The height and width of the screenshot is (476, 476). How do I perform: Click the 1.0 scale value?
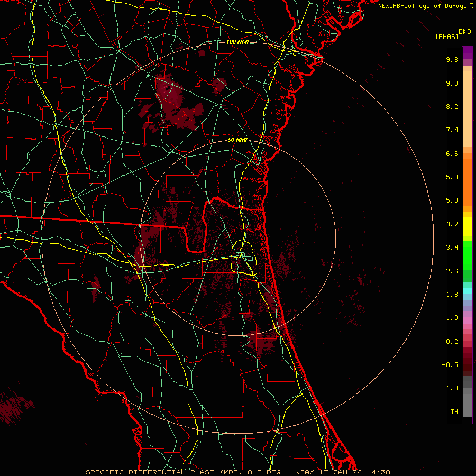coord(452,318)
